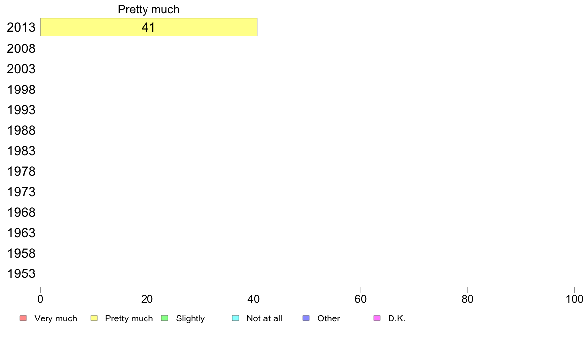Screen dimensions: 588x364
Task: Click the 100 tick on the axis
Action: click(x=574, y=299)
